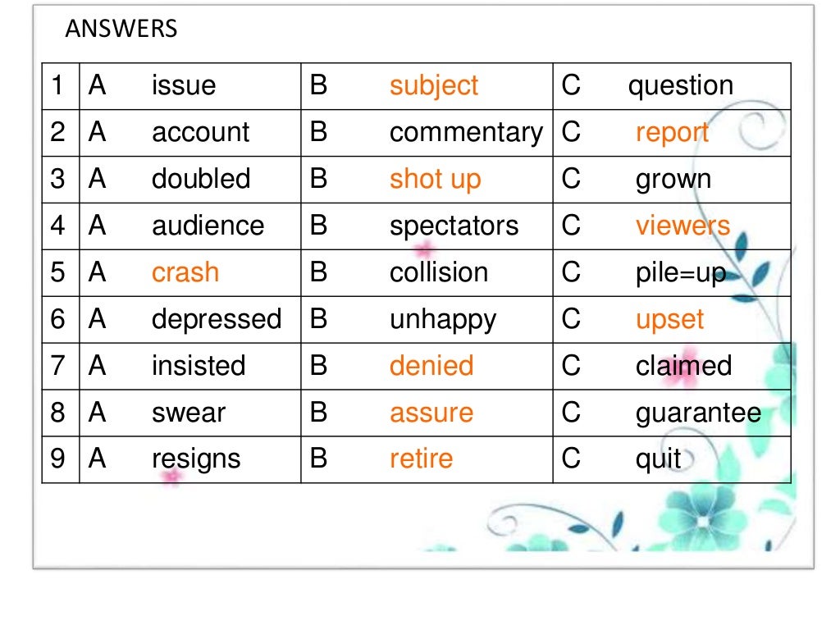
Task: Click the orange answer 'retire'
Action: point(421,459)
